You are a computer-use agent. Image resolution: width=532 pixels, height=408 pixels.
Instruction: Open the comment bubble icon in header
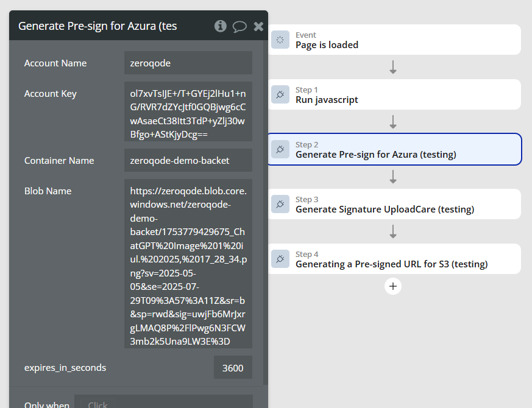coord(239,26)
